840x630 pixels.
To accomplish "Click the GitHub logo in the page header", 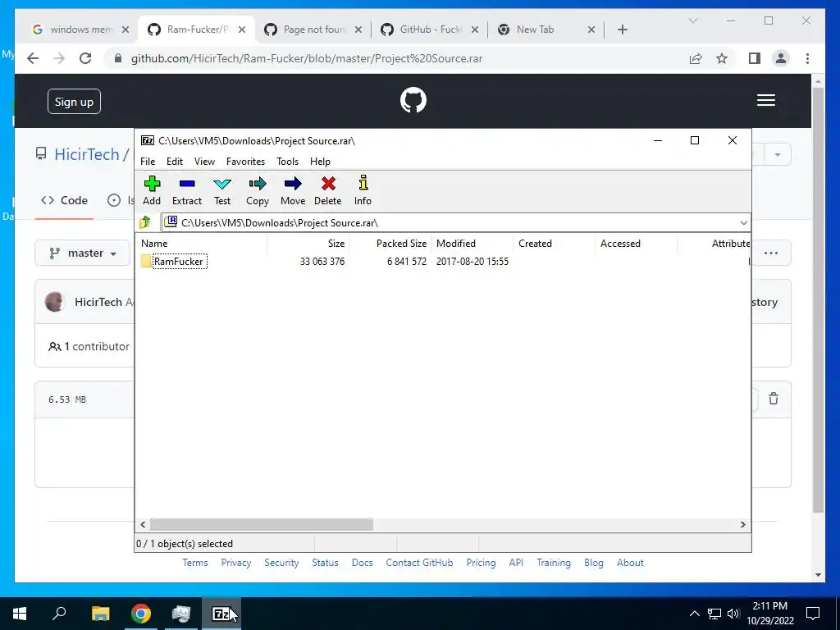I will 413,100.
